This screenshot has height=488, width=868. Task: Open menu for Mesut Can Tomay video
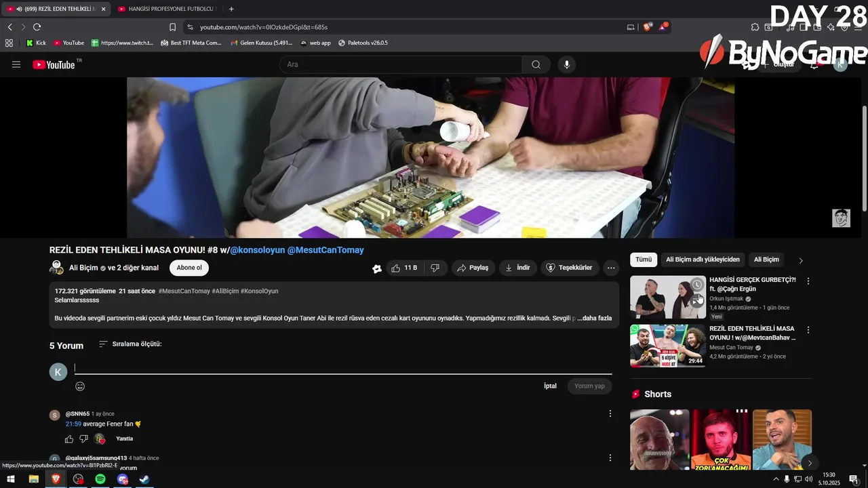(808, 329)
